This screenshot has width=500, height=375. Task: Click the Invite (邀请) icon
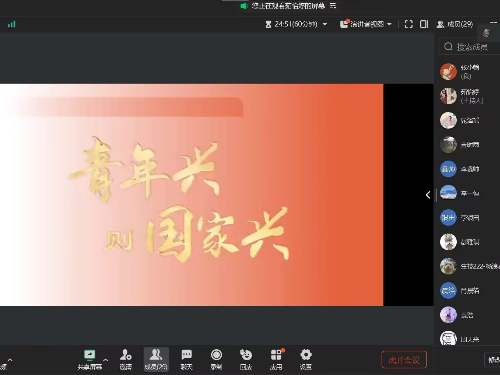tap(126, 360)
